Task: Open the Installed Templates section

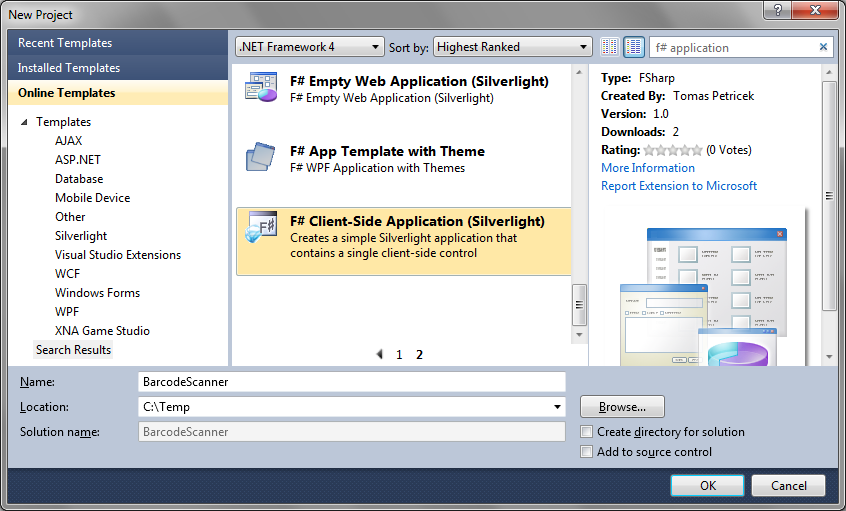Action: point(69,68)
